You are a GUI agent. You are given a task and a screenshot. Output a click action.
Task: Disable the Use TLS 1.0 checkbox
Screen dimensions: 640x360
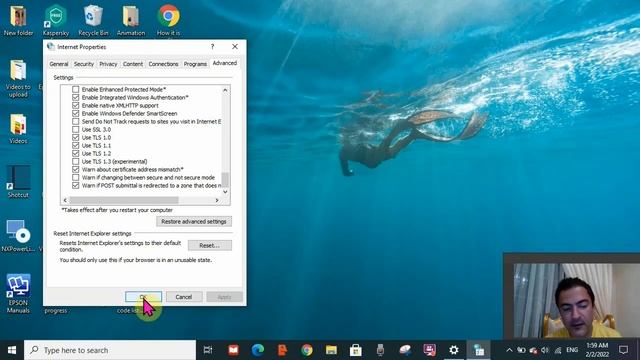click(76, 137)
